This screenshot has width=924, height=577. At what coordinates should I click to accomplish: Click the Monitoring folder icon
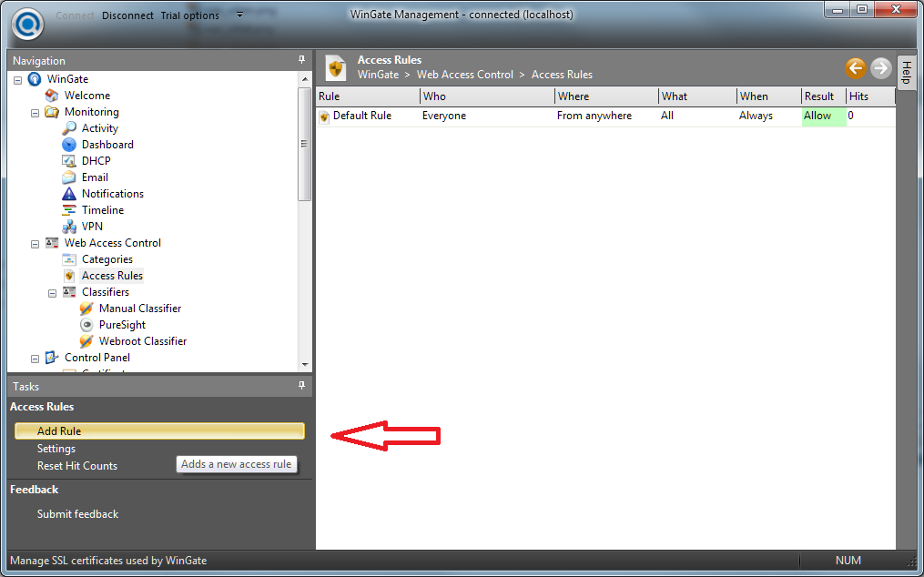coord(52,112)
